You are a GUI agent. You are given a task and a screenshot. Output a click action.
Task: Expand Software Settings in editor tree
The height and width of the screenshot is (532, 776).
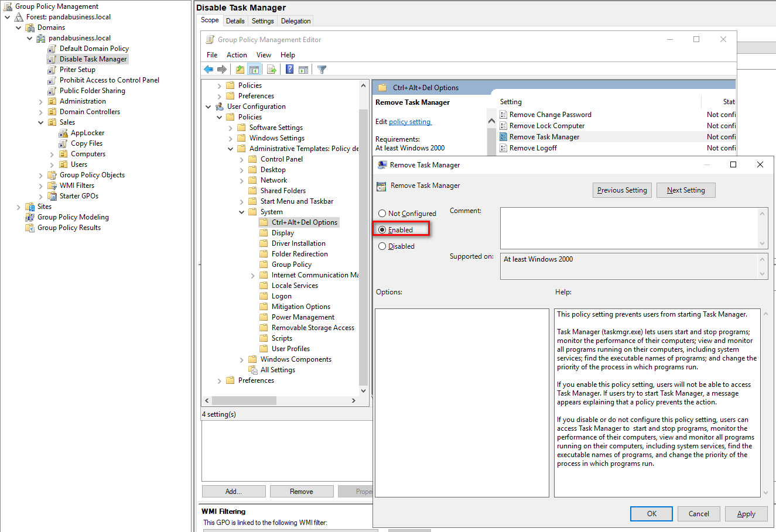click(x=231, y=128)
